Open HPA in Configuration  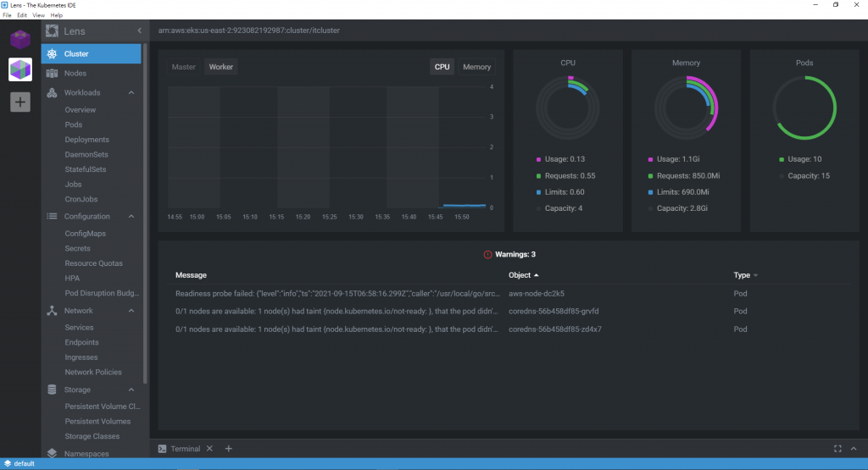click(72, 278)
